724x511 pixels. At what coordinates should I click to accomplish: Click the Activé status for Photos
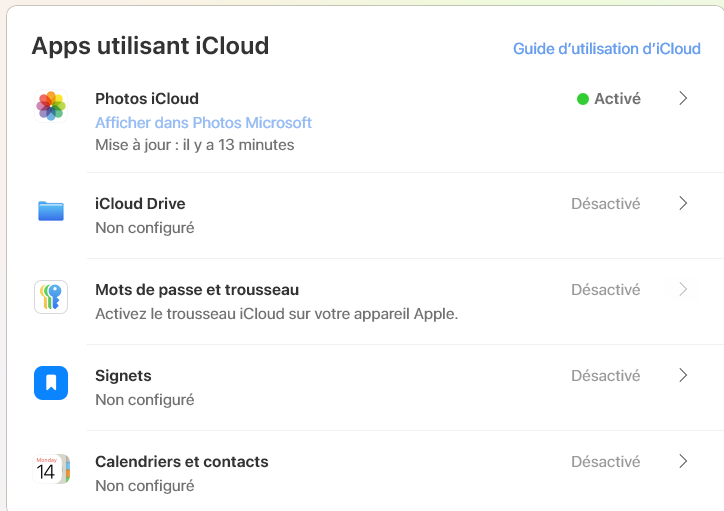[617, 99]
